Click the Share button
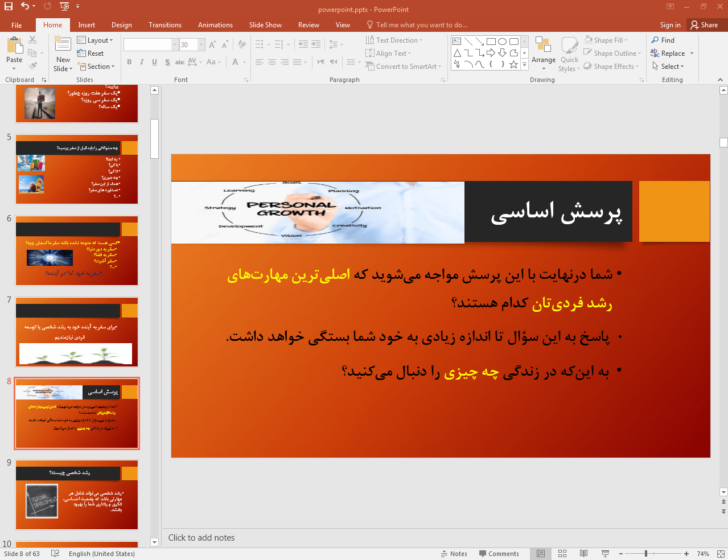 coord(704,25)
